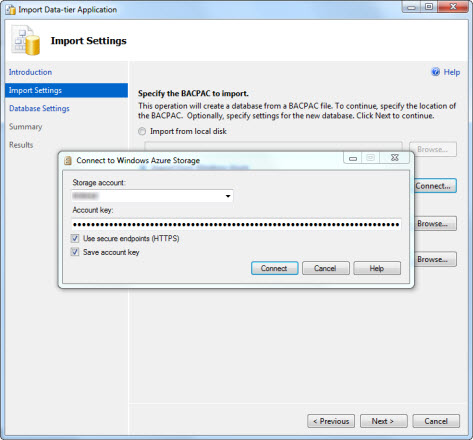Screen dimensions: 473x440
Task: Click the 'Storage account:' label
Action: click(99, 183)
